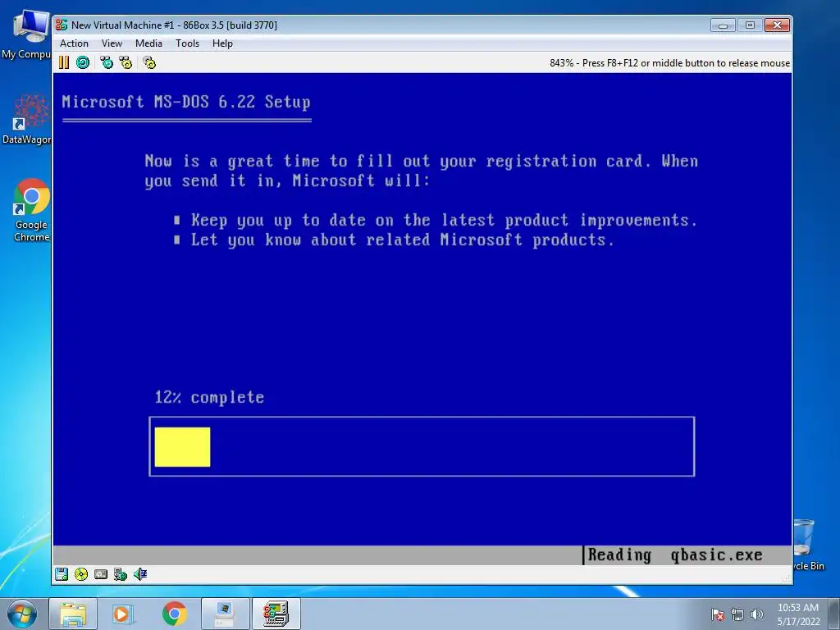Send Ctrl+Alt+Del via toolbar icon
The height and width of the screenshot is (630, 840).
107,62
